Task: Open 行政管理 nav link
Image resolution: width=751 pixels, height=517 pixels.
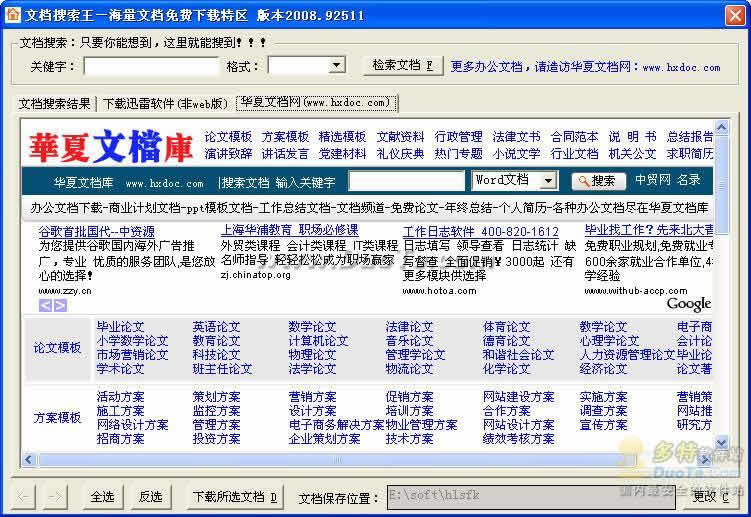Action: (458, 137)
